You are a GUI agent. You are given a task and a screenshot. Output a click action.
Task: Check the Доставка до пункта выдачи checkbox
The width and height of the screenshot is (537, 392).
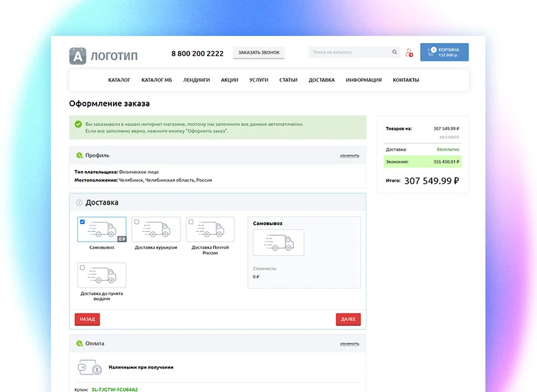click(x=82, y=268)
